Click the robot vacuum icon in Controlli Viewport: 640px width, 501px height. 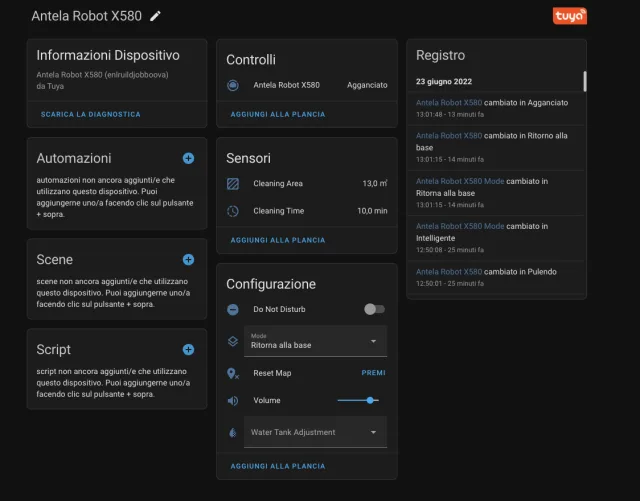click(233, 85)
